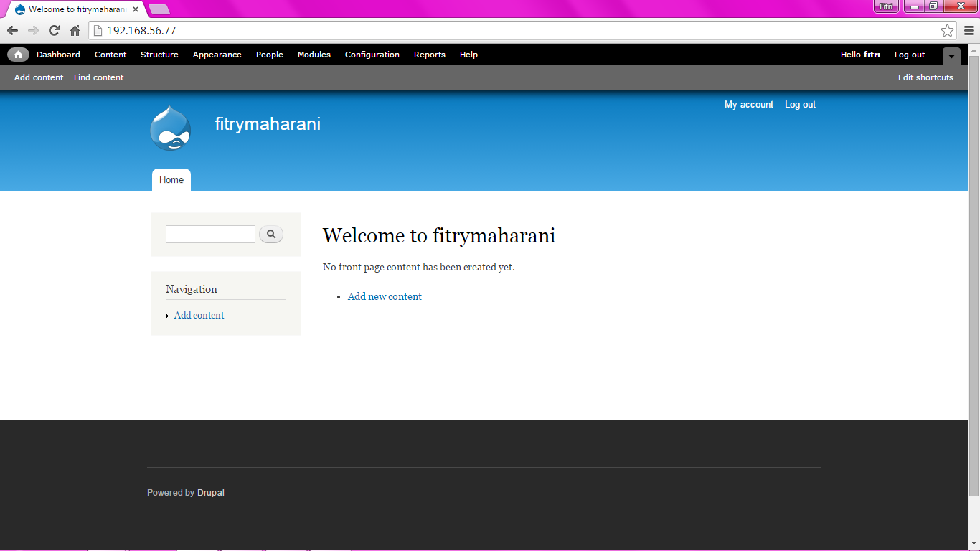Screen dimensions: 980x551
Task: Reload the page with the refresh icon
Action: coord(54,31)
